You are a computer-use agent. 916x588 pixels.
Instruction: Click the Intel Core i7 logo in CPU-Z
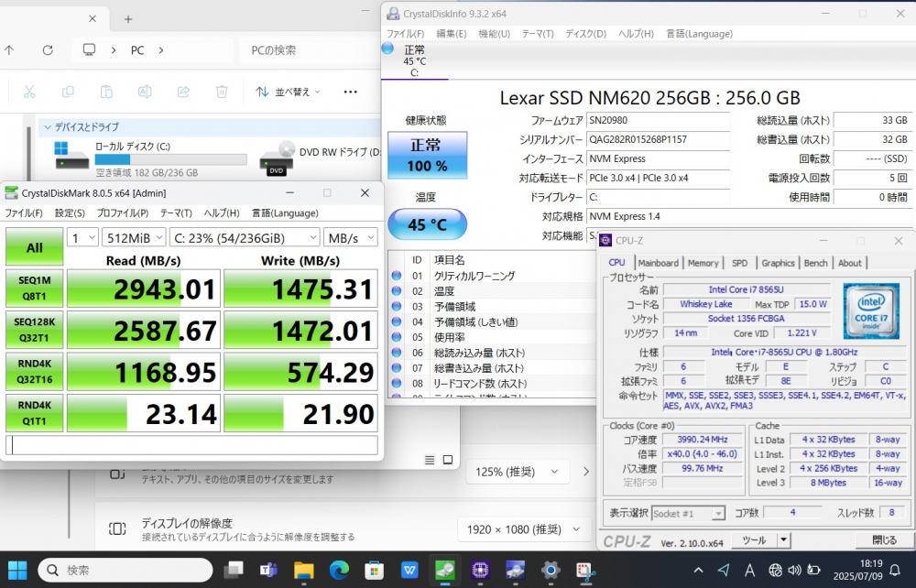(870, 311)
